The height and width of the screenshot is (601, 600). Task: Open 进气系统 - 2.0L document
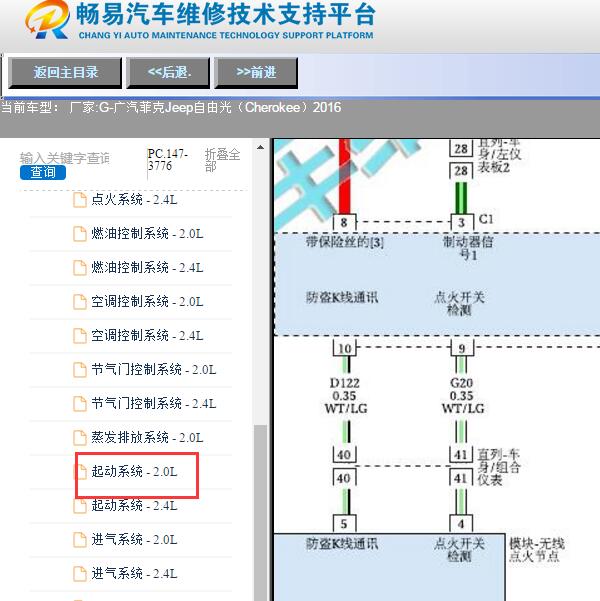(134, 540)
